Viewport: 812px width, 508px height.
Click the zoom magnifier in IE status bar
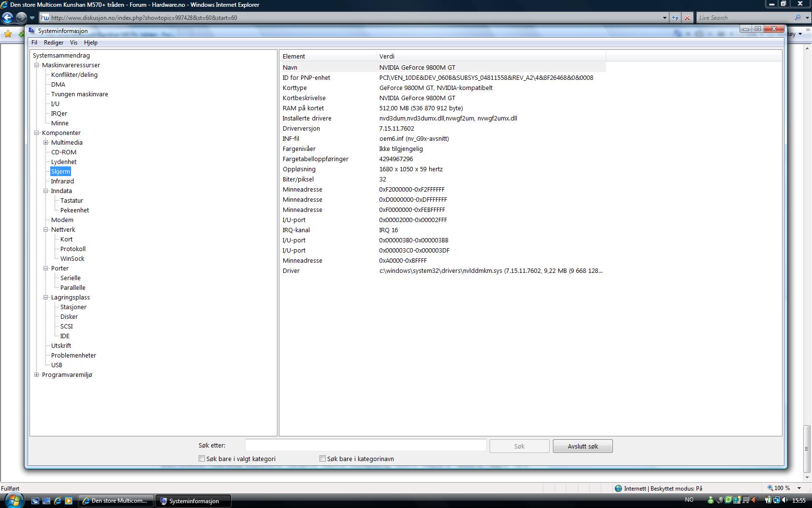770,488
